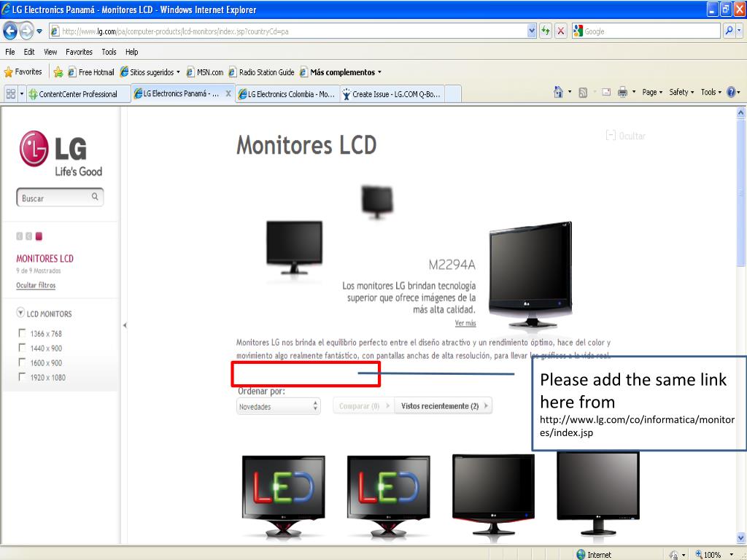Open the search provider dropdown arrow

[x=740, y=31]
